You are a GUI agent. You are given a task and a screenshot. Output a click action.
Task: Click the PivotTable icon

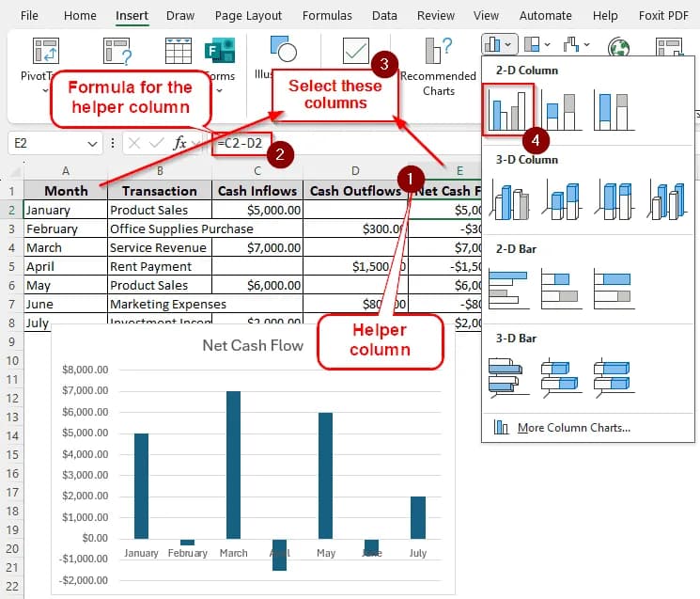pos(45,51)
